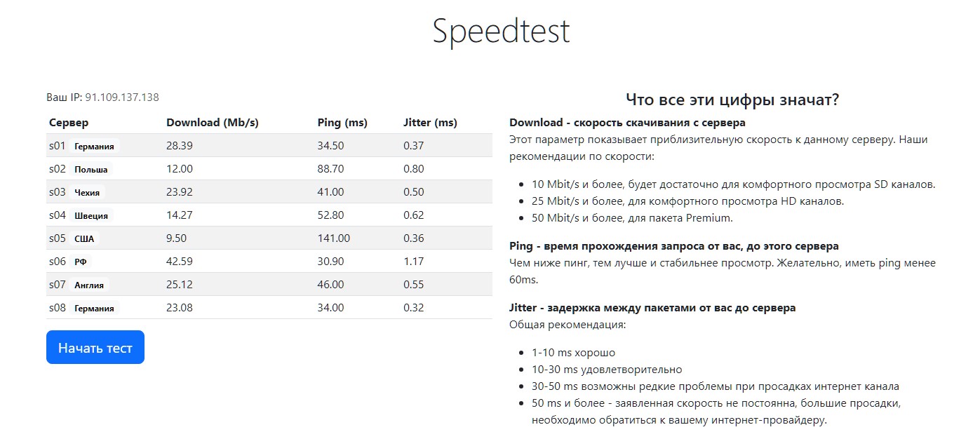Click the Download (Mb/s) column header
The image size is (980, 439).
213,123
